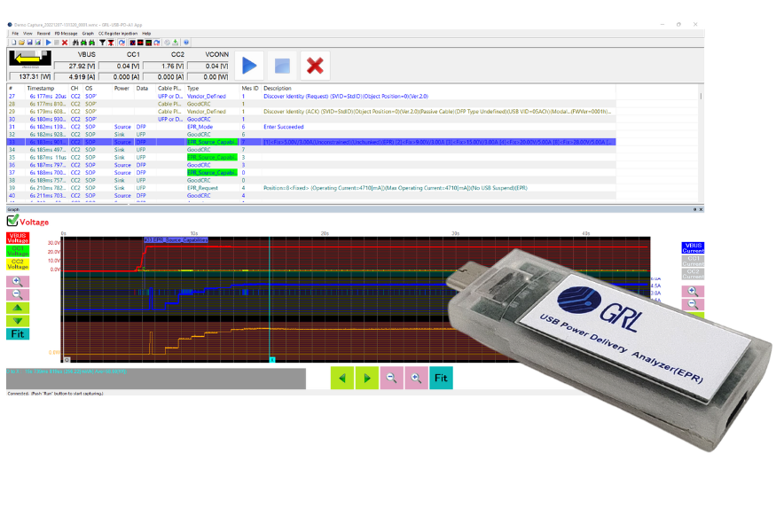Toggle the gray CC2 Current trace
The height and width of the screenshot is (532, 776).
click(x=693, y=274)
